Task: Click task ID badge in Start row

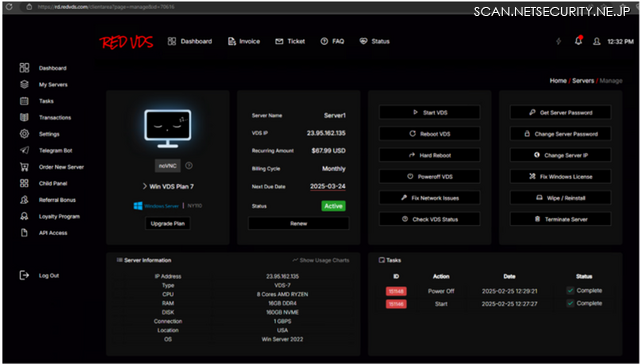Action: [x=396, y=304]
